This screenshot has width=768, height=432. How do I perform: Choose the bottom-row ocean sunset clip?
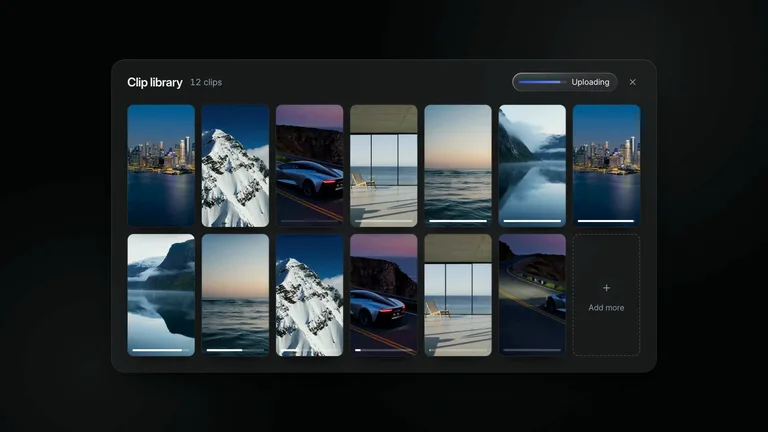235,295
